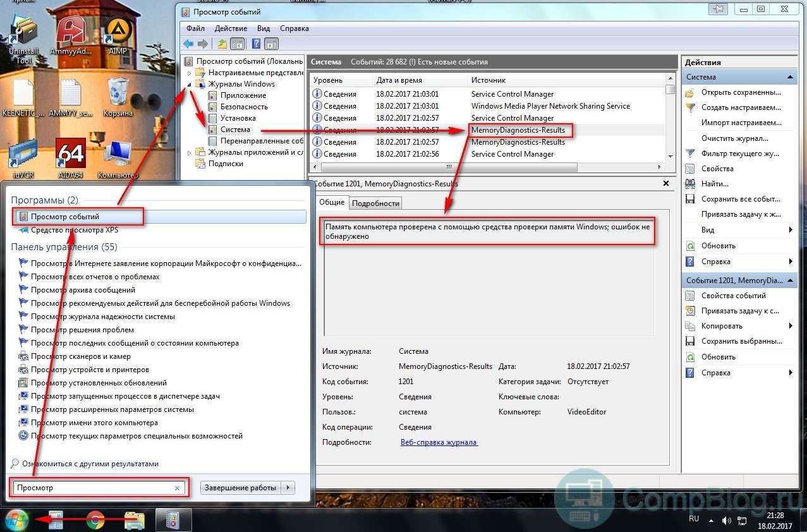807x532 pixels.
Task: Switch to the Подробности tab
Action: [x=375, y=203]
